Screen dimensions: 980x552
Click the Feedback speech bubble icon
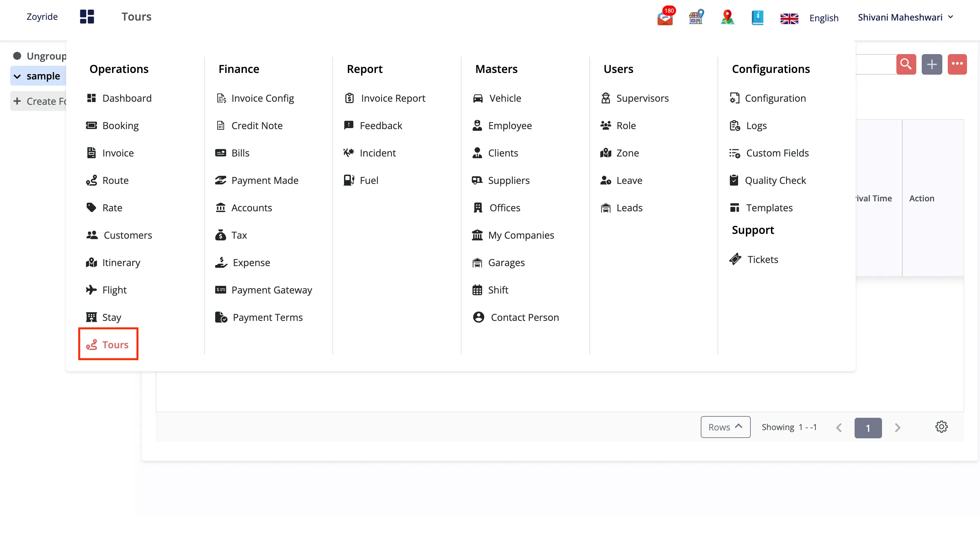point(349,125)
